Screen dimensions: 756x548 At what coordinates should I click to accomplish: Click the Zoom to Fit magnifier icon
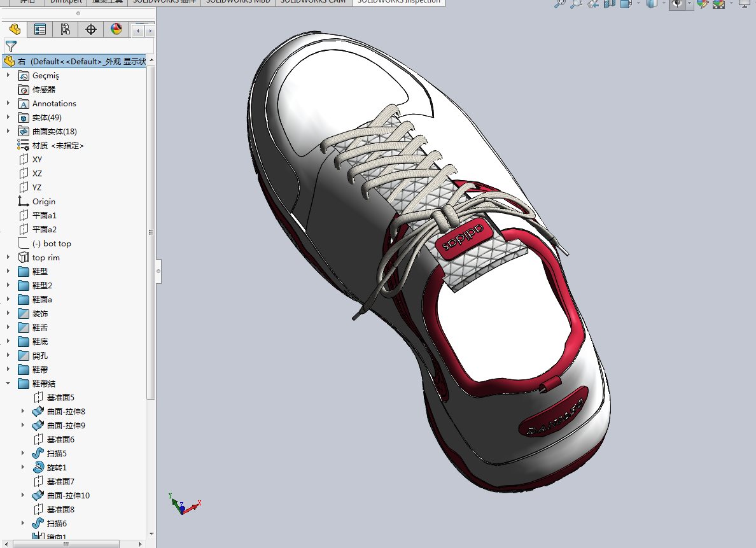559,3
